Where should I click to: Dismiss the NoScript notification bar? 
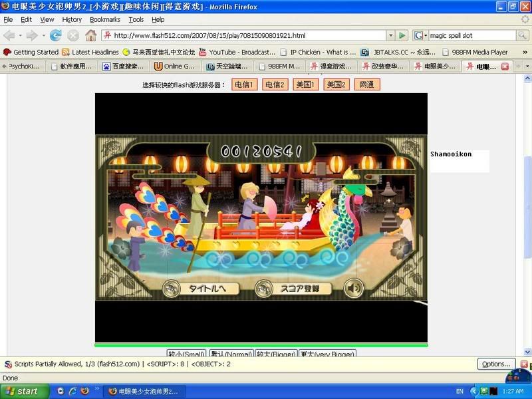click(525, 364)
